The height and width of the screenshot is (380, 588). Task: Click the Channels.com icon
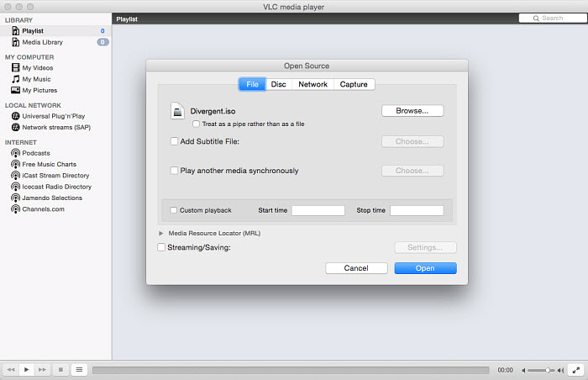point(15,209)
